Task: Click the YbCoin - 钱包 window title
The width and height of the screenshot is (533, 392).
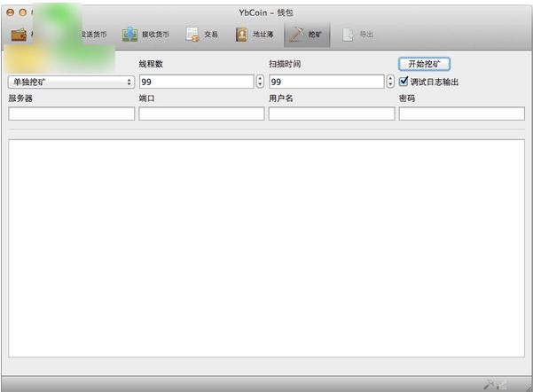Action: click(x=266, y=13)
